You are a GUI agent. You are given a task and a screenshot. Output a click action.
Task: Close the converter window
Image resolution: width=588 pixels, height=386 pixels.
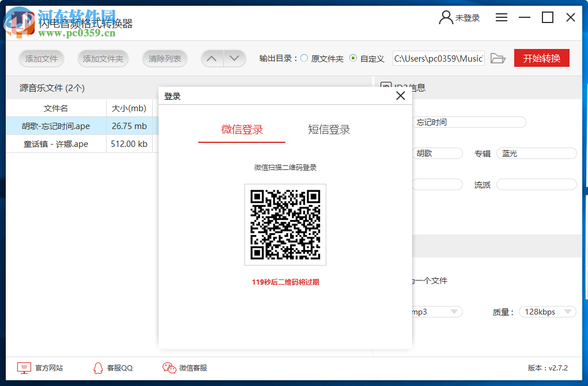coord(571,17)
